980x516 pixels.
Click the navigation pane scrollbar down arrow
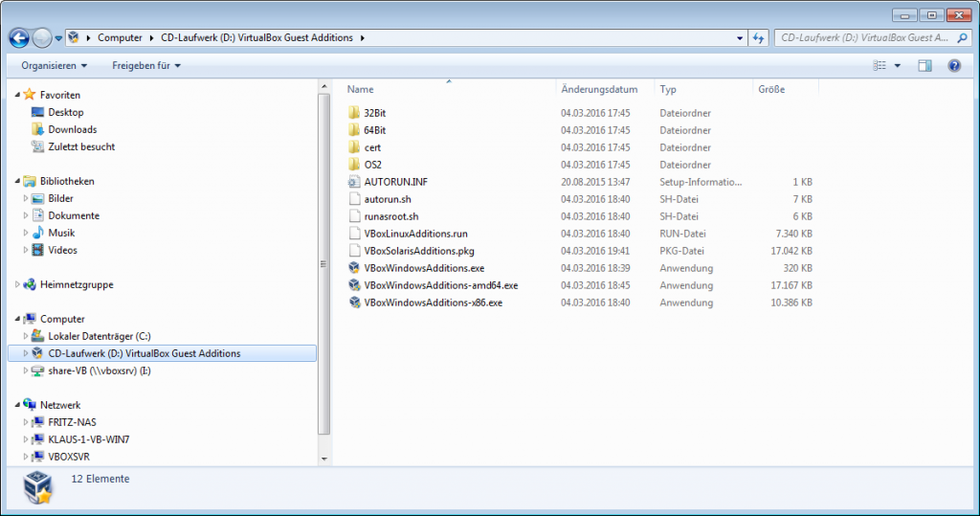click(x=323, y=459)
